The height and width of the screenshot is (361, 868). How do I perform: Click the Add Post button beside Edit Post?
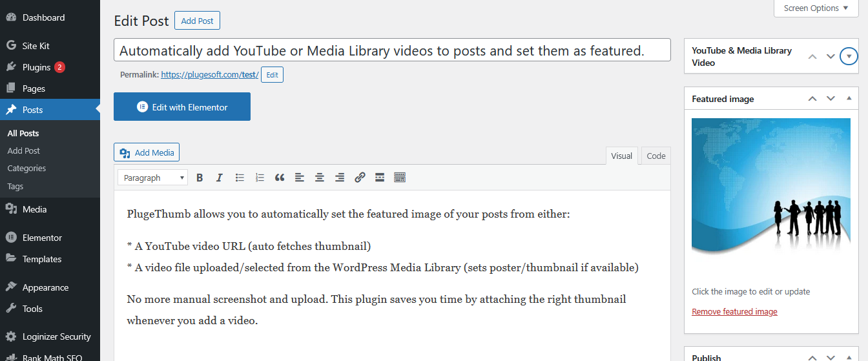pos(197,21)
